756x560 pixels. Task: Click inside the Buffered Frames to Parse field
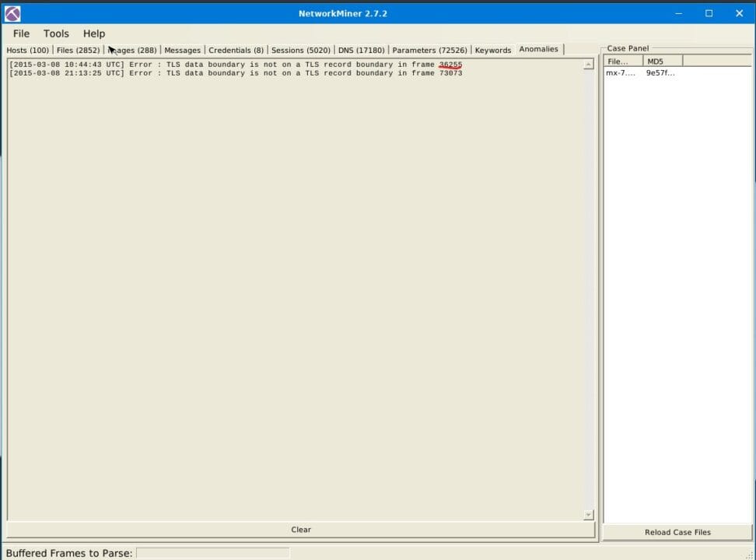click(212, 553)
